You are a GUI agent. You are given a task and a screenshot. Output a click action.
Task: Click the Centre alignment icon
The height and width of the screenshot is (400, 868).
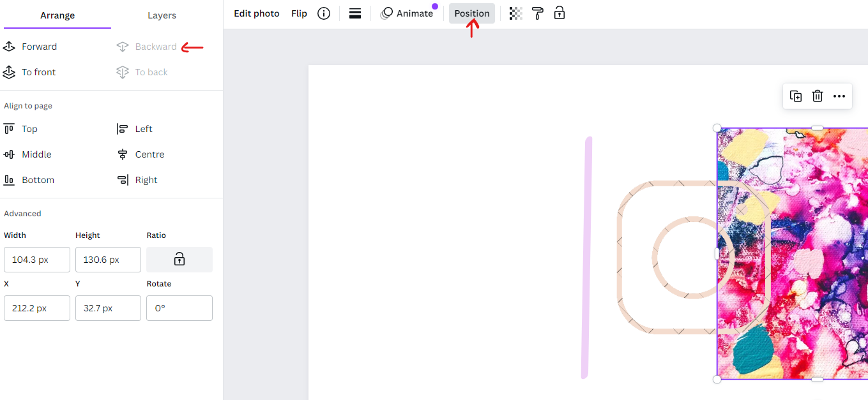(123, 154)
